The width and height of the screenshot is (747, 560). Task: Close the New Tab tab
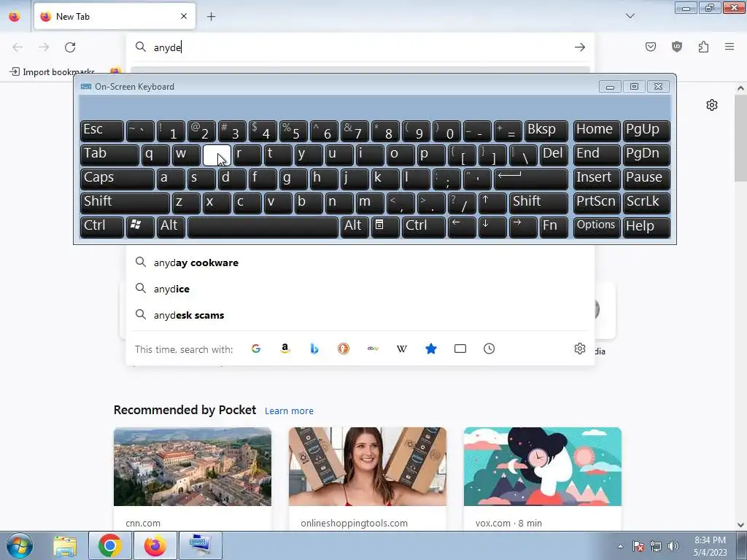184,17
